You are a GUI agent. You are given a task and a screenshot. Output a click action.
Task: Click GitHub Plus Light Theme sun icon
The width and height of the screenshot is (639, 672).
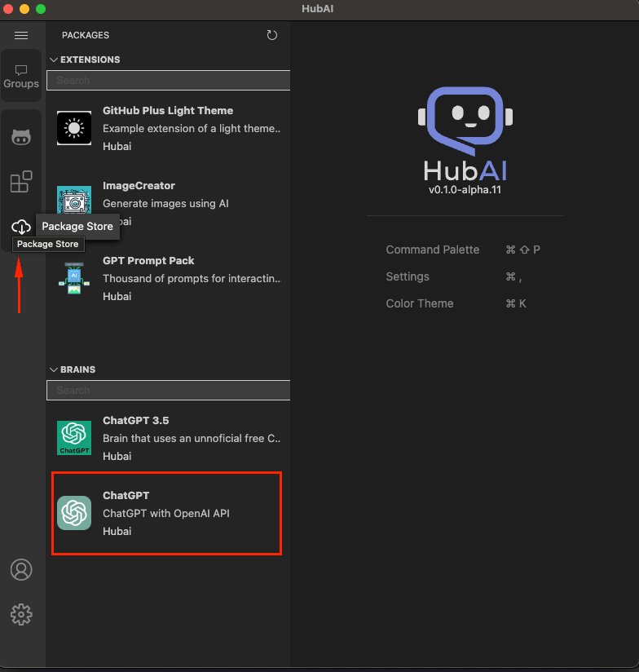(x=74, y=128)
